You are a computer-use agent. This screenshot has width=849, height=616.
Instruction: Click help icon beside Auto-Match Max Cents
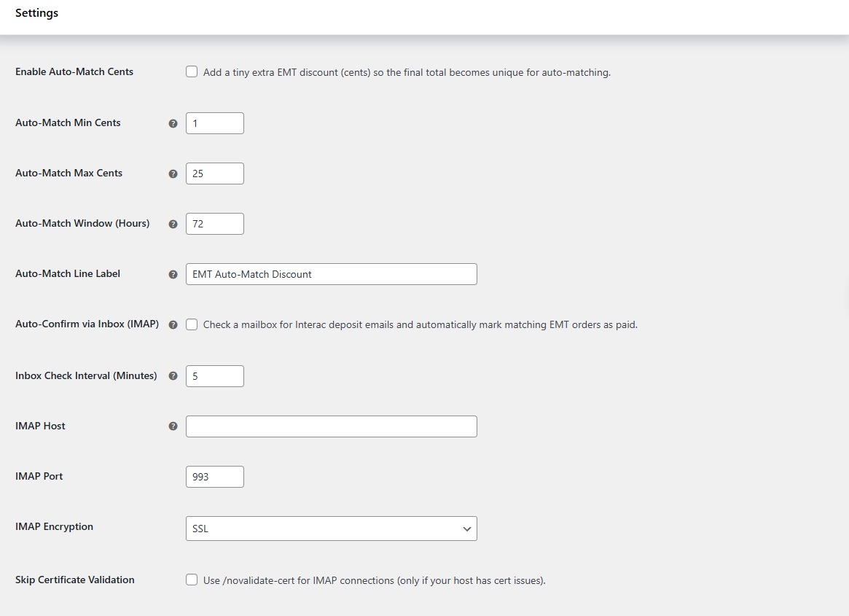coord(173,174)
